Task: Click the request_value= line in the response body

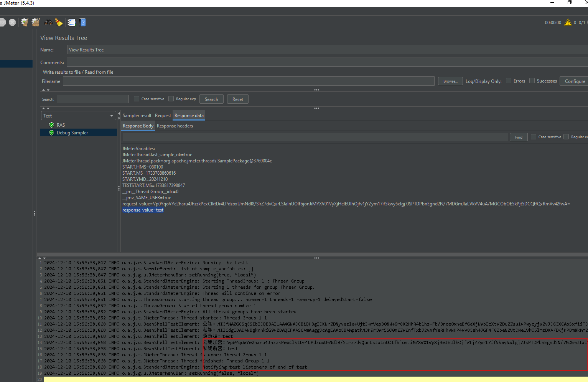Action: point(346,204)
